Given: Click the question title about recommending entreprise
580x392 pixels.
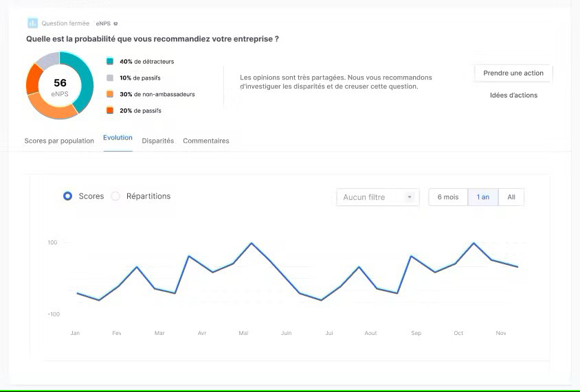Looking at the screenshot, I should (153, 39).
